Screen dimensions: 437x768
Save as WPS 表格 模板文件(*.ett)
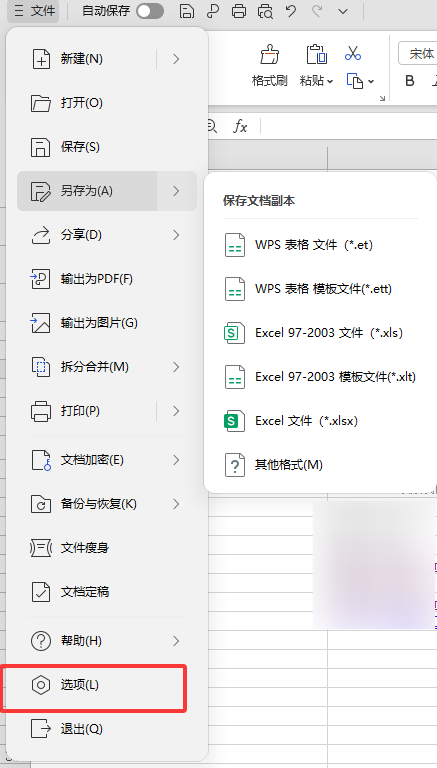tap(320, 289)
